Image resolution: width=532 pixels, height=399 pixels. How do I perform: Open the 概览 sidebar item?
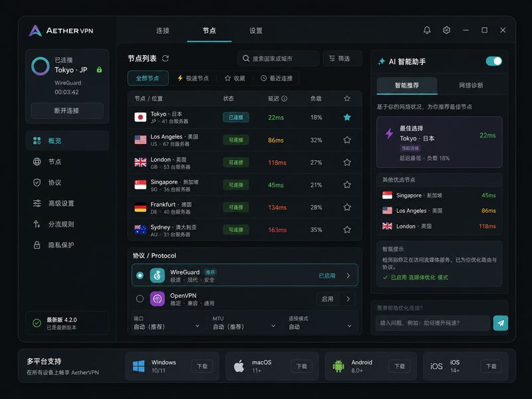(x=67, y=140)
